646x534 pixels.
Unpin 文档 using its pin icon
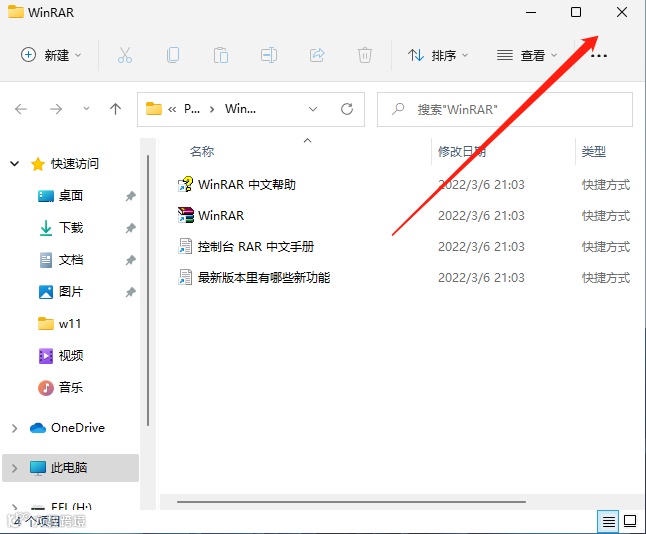click(x=130, y=260)
